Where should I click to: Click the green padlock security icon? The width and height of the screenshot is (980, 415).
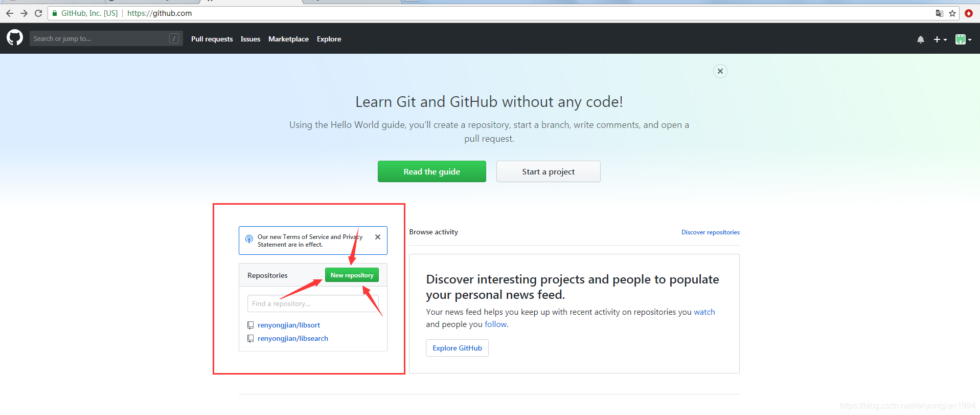pos(55,13)
